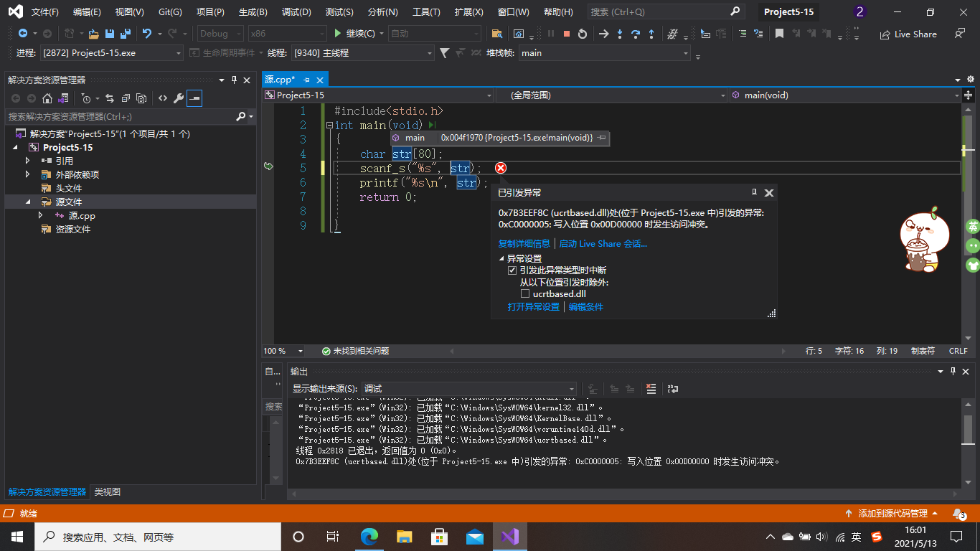Click the Copy Details (复制详细信息) link
This screenshot has height=551, width=980.
pos(524,244)
